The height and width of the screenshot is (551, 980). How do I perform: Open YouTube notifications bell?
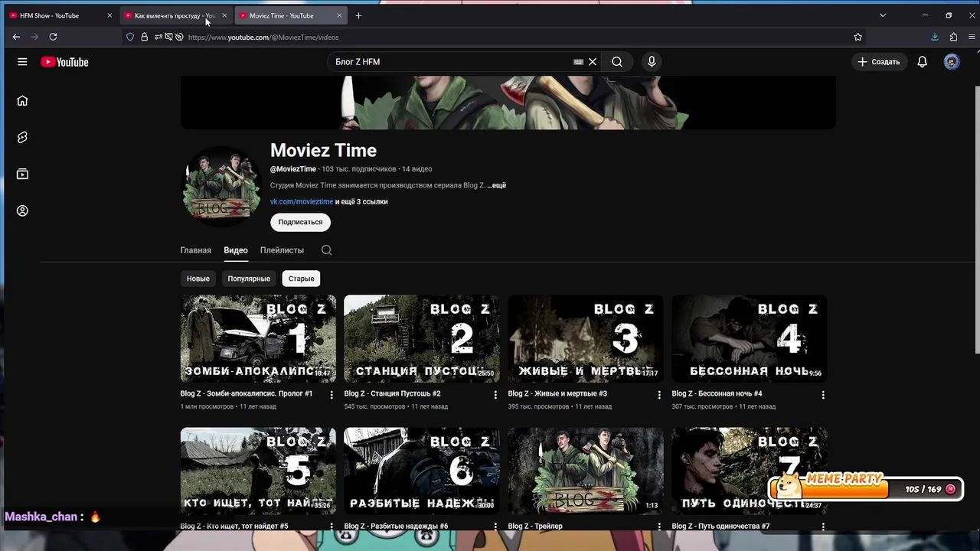[922, 62]
